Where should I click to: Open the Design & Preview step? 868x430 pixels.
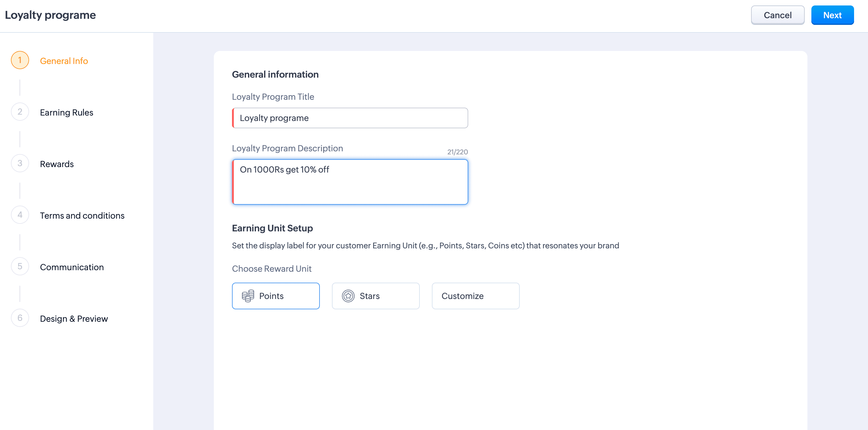pyautogui.click(x=74, y=319)
